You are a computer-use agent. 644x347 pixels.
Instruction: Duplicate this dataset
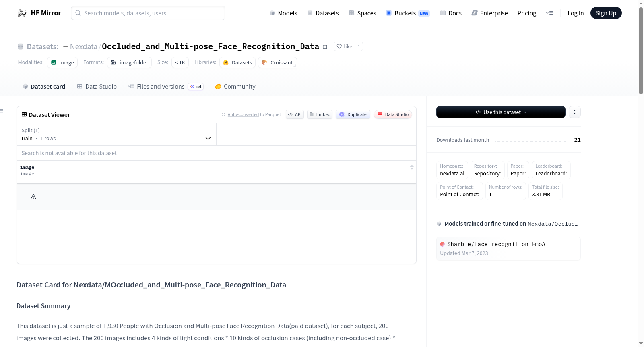click(x=353, y=114)
